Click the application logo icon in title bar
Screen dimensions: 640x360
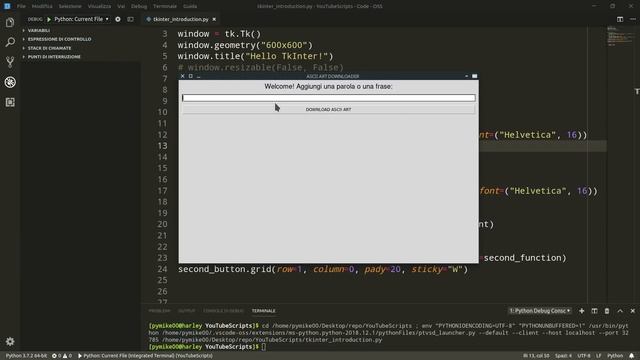tap(7, 6)
